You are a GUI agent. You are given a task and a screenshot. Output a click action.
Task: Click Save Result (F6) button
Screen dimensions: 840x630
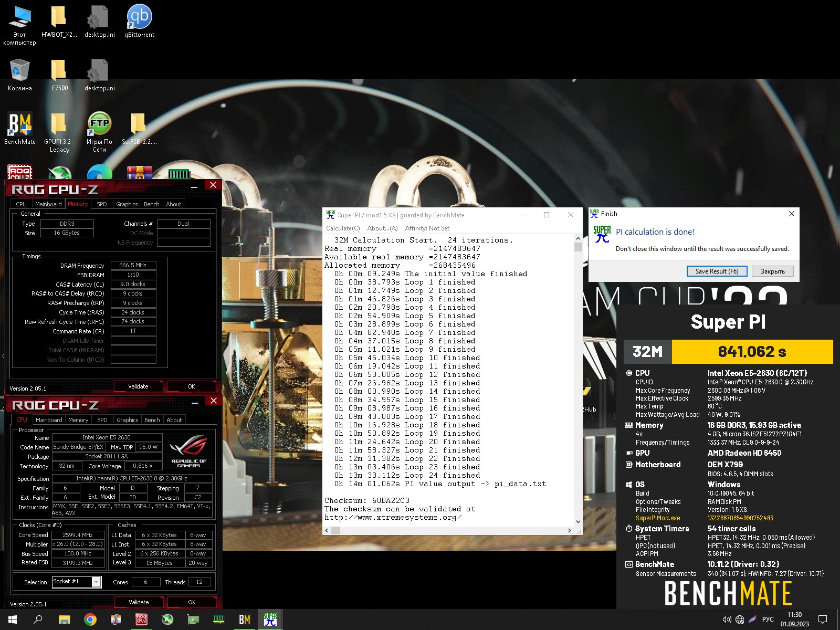[x=717, y=271]
